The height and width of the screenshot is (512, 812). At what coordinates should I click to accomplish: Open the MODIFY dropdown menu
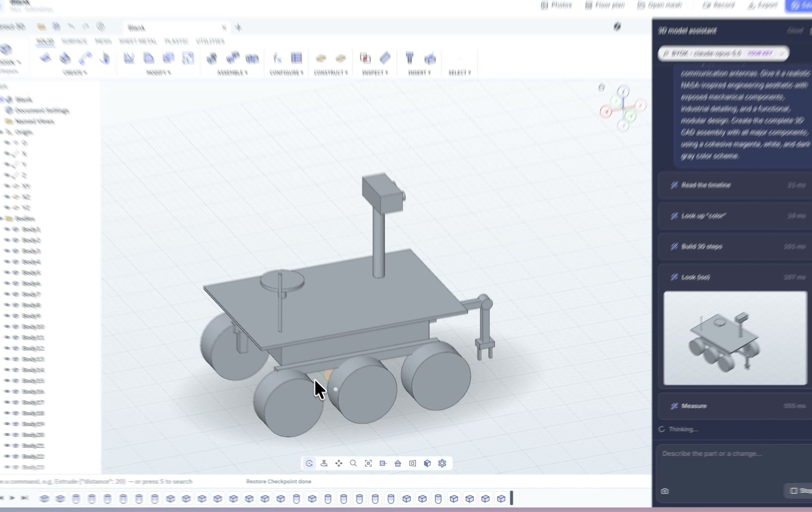(x=158, y=73)
